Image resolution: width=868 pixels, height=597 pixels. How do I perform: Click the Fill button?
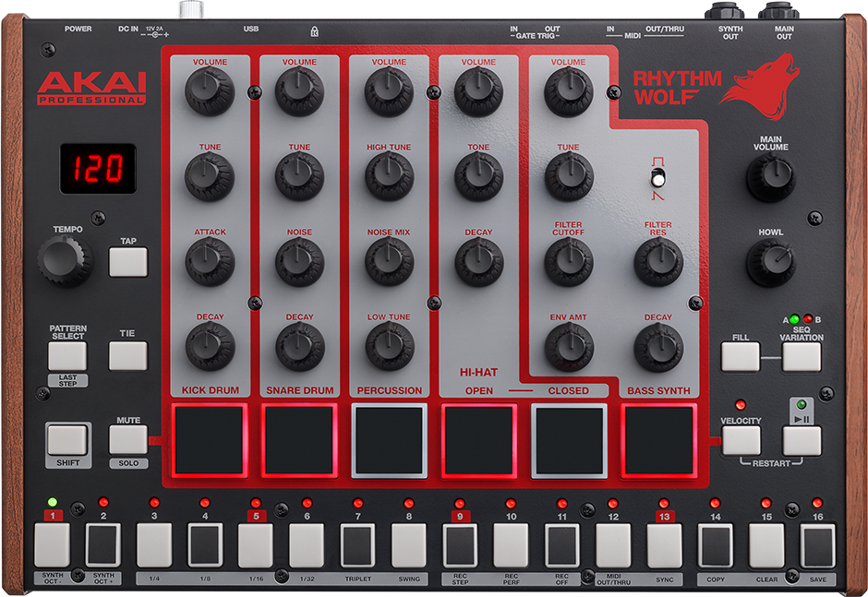point(741,357)
